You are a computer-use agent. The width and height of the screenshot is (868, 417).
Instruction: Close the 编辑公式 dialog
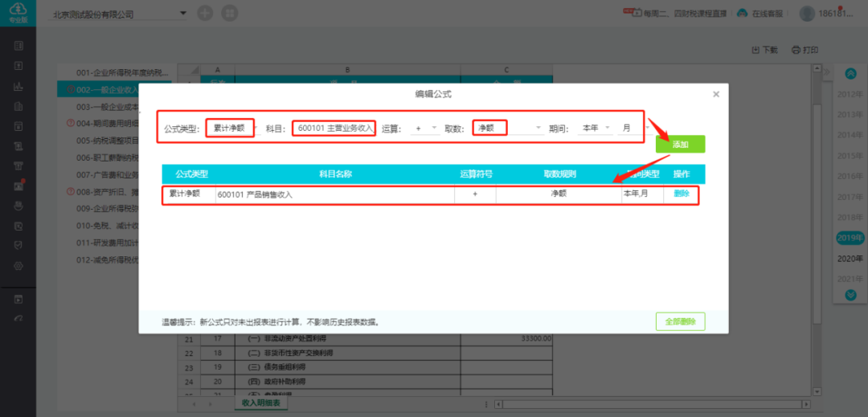(716, 95)
